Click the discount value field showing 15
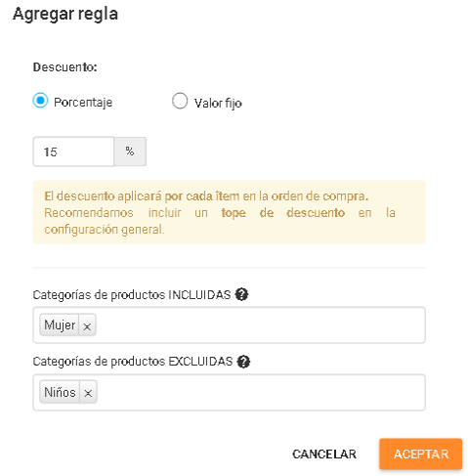 (73, 151)
